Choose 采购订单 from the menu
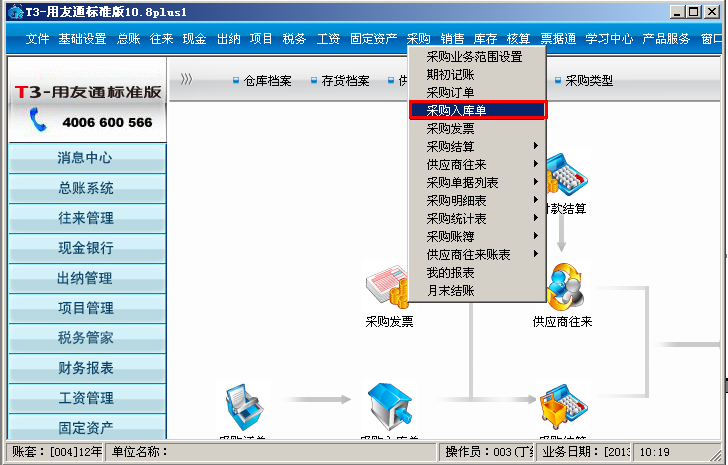This screenshot has width=728, height=465. click(x=477, y=92)
